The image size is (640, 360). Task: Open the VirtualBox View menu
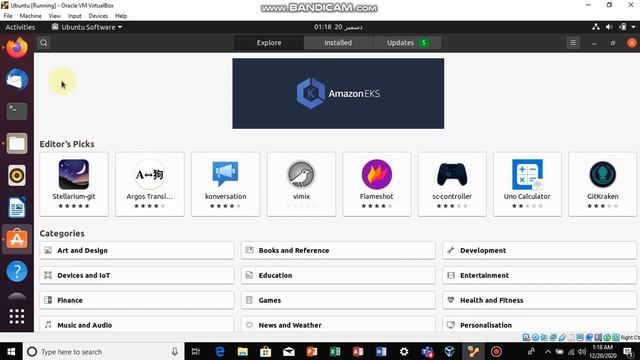(x=55, y=16)
